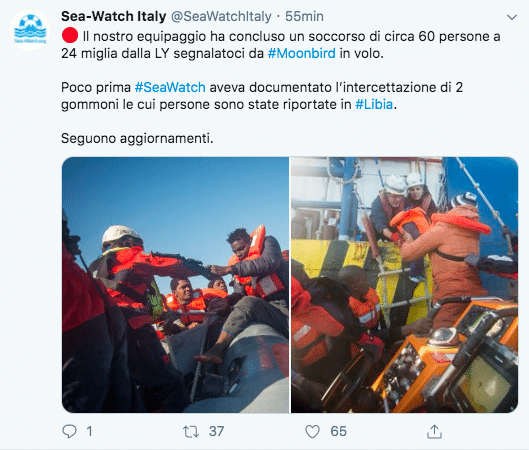This screenshot has width=529, height=450.
Task: Follow the #Libia hashtag link
Action: pos(374,104)
